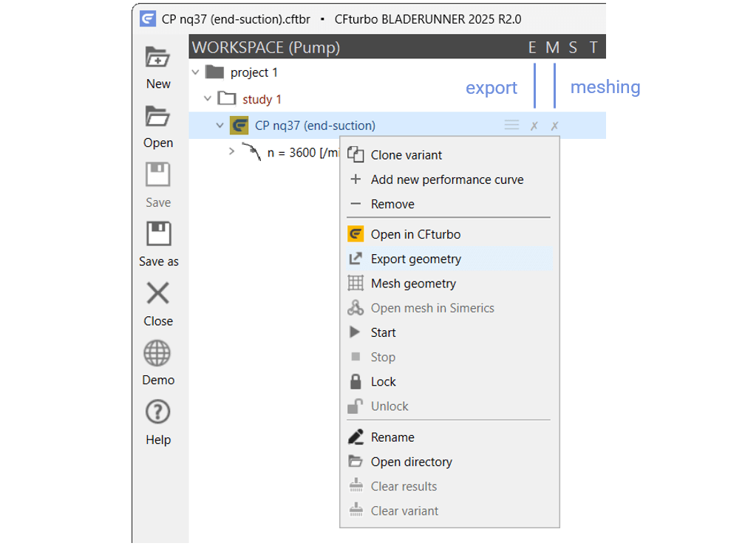Choose Remove from the context menu
Viewport: 745px width, 560px height.
coord(449,204)
